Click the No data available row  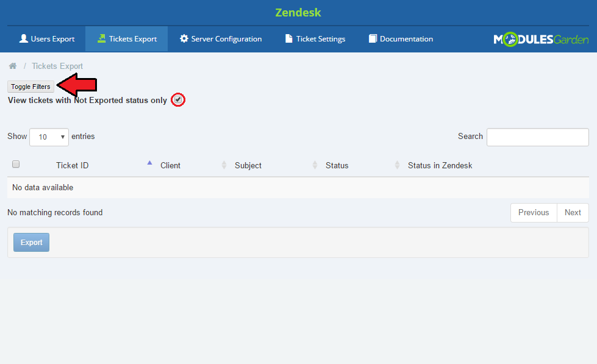298,187
